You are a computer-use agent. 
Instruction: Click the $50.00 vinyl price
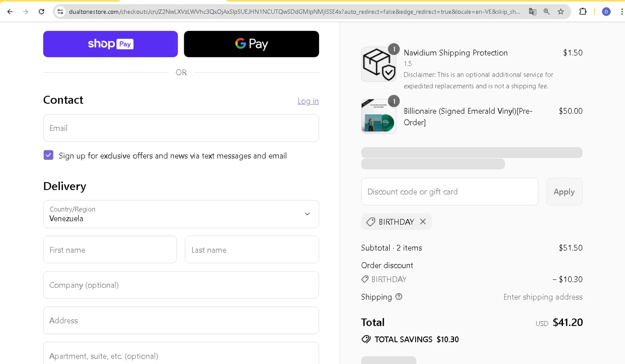click(570, 111)
